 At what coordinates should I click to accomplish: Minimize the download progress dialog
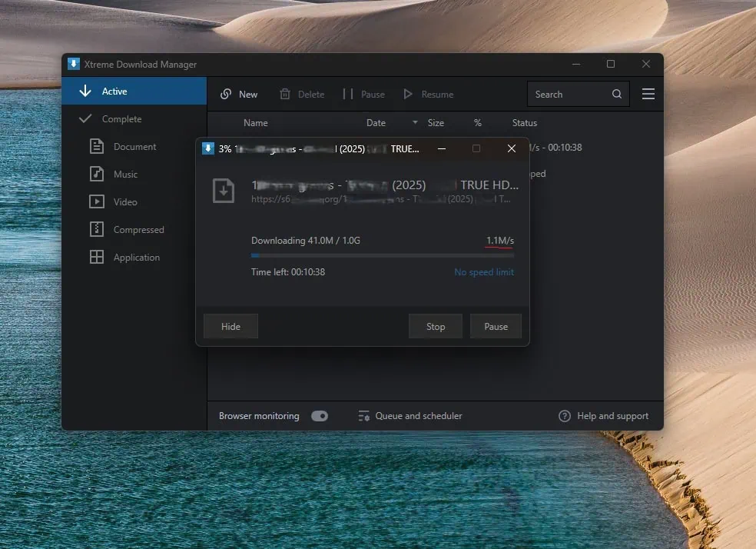(441, 148)
